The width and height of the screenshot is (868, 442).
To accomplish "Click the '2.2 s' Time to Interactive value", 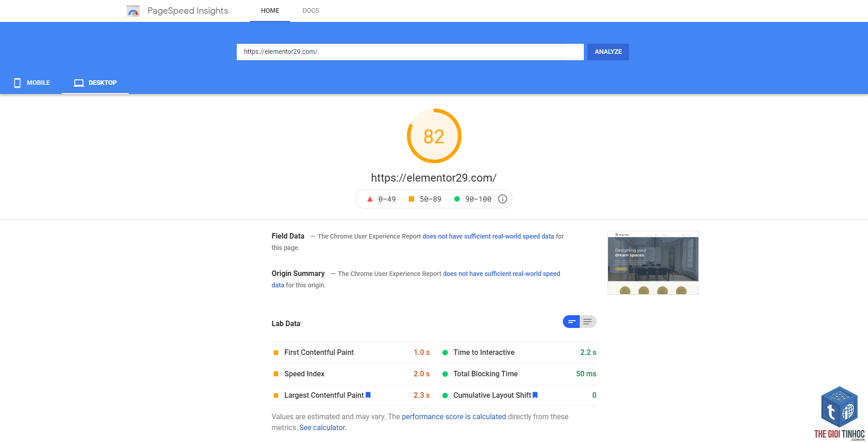I will click(x=588, y=353).
